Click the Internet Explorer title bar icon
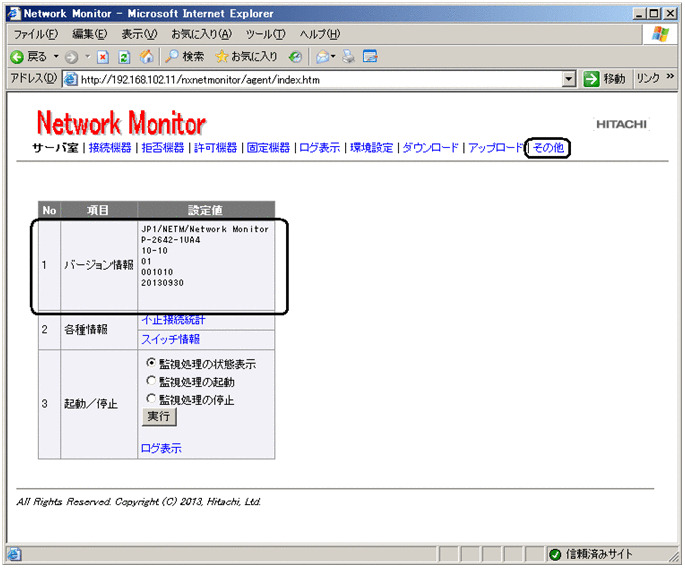685x569 pixels. (x=14, y=14)
